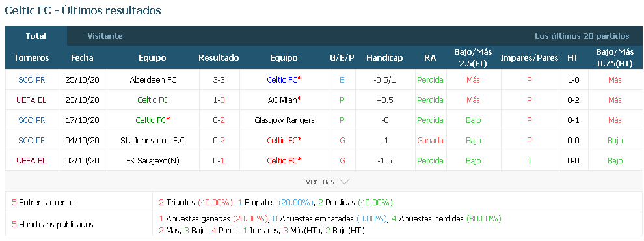This screenshot has width=644, height=241.
Task: Open the Glasgow Rangers team link
Action: pyautogui.click(x=284, y=120)
